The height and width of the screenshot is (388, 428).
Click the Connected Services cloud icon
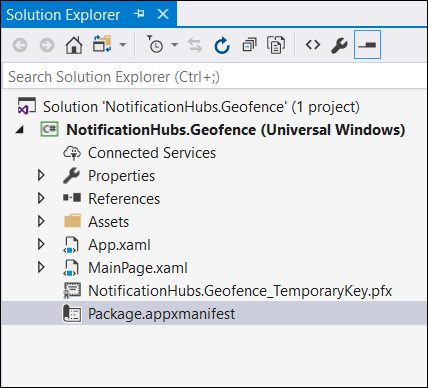point(72,153)
